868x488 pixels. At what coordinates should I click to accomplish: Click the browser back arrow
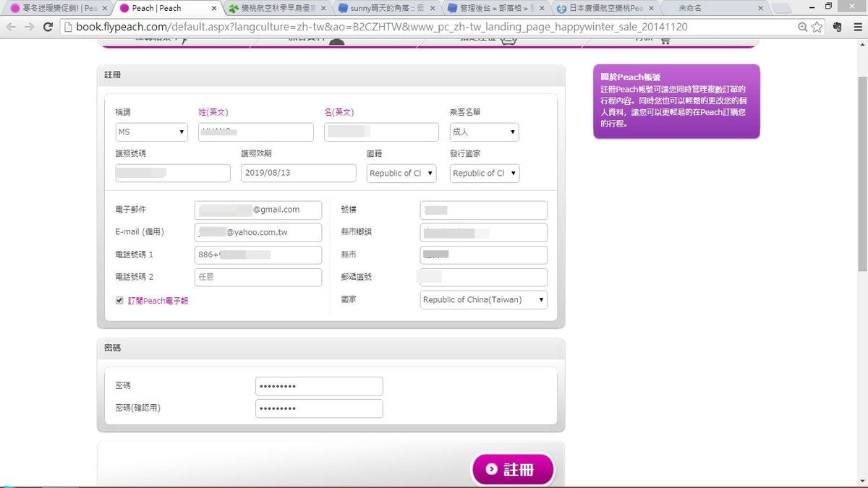(x=11, y=27)
